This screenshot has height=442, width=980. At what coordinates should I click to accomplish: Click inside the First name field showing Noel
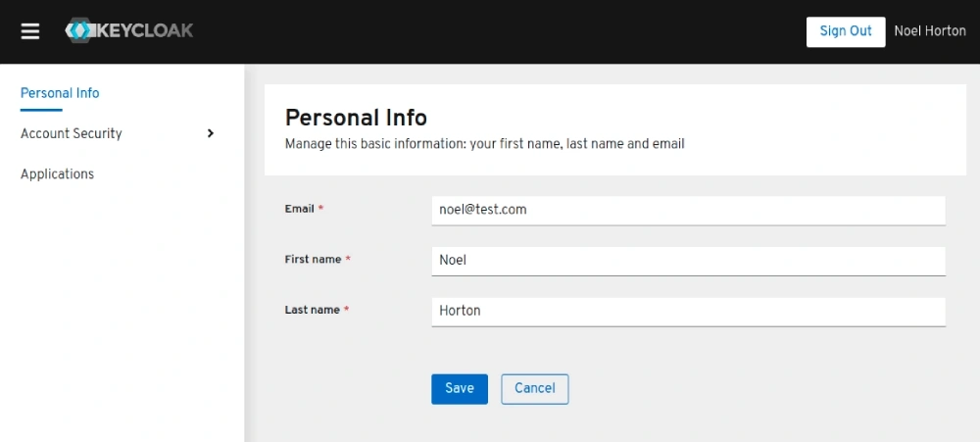(688, 261)
